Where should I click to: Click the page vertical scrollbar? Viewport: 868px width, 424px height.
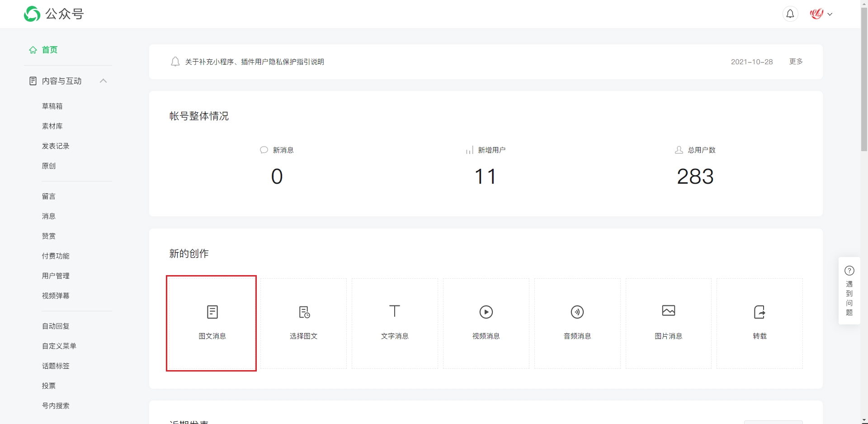point(864,81)
